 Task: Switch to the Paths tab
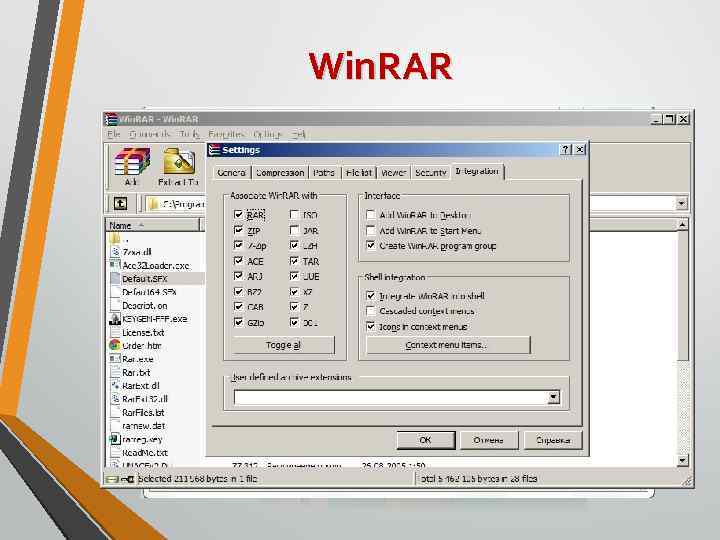pyautogui.click(x=324, y=173)
